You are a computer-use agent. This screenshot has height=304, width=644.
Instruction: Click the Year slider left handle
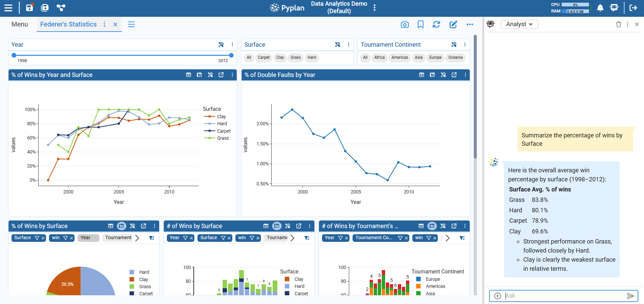(x=14, y=55)
